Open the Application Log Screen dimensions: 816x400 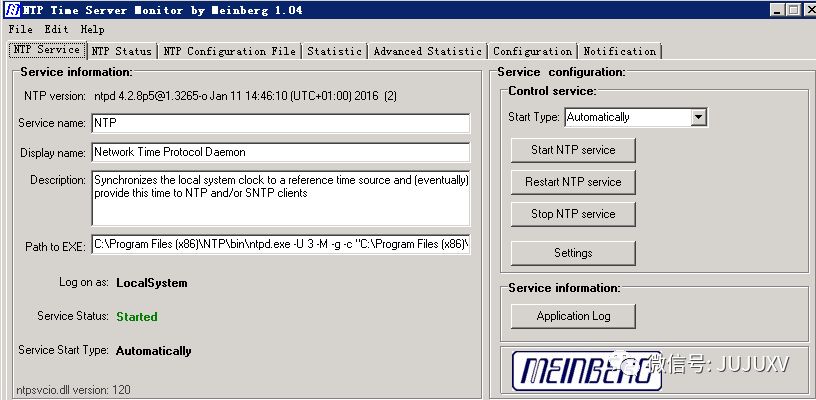tap(573, 316)
